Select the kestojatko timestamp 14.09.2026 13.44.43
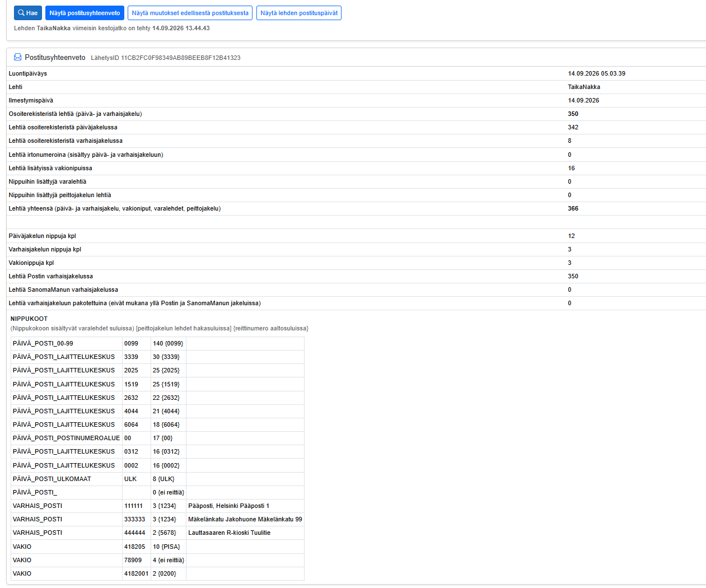Screen dimensions: 706x588 point(181,28)
